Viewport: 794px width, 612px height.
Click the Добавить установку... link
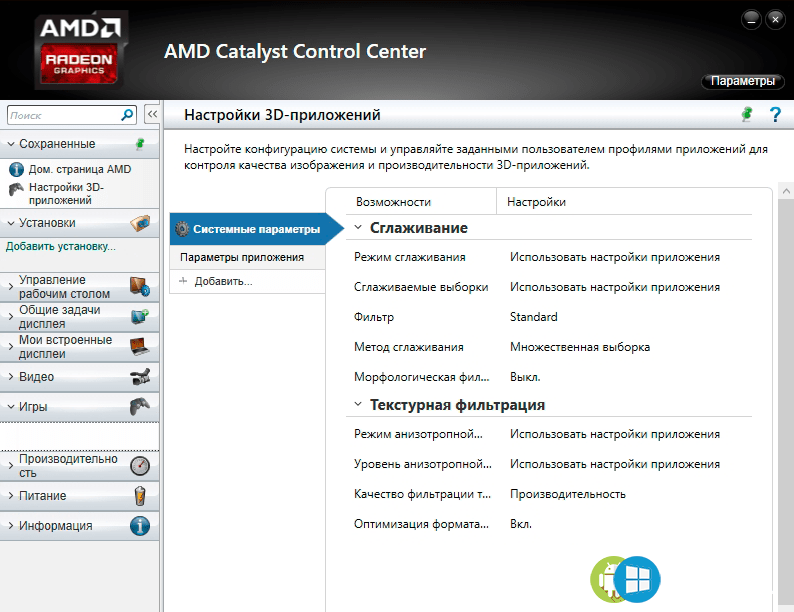point(61,246)
